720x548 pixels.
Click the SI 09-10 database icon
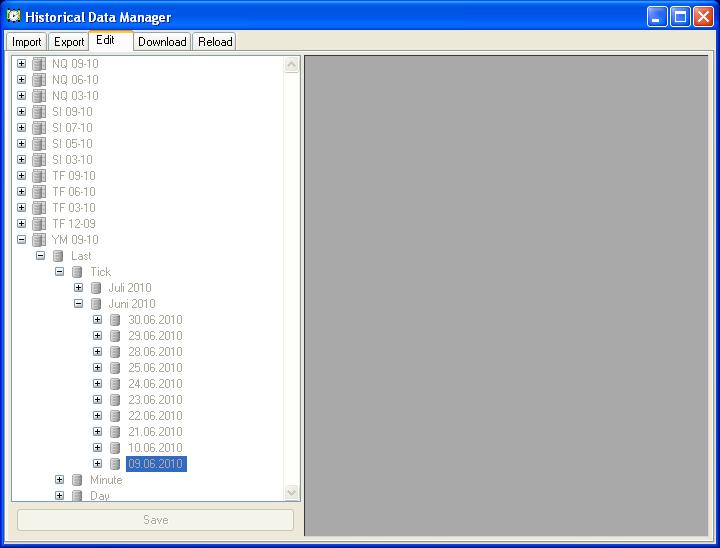tap(39, 112)
